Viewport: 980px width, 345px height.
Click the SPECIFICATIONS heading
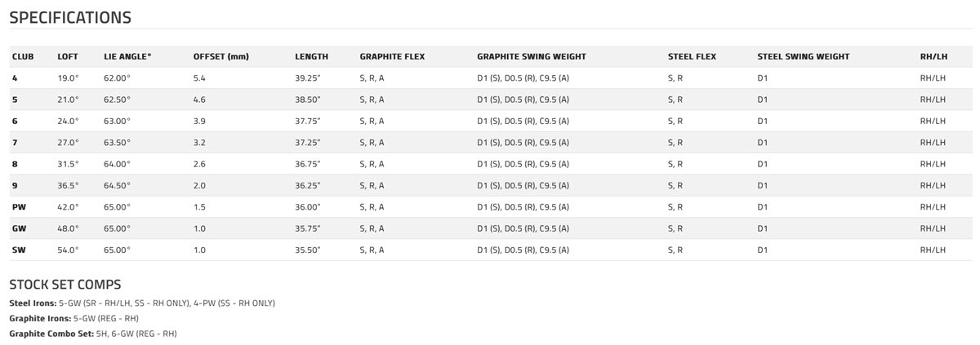pos(70,18)
